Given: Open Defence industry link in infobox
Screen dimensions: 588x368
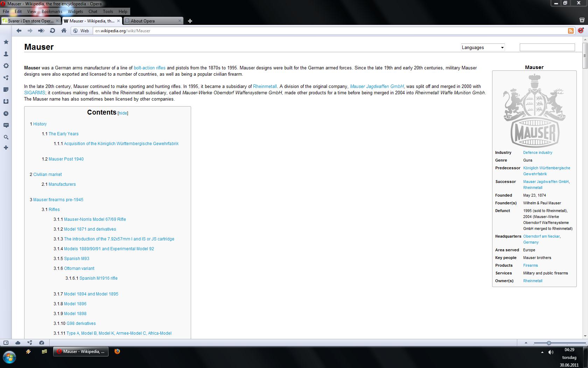Looking at the screenshot, I should [x=538, y=152].
